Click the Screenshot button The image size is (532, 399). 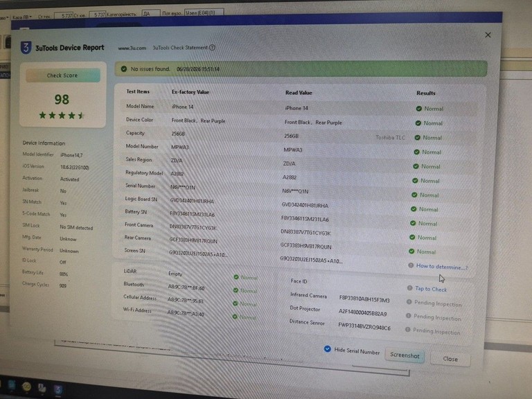pos(405,355)
